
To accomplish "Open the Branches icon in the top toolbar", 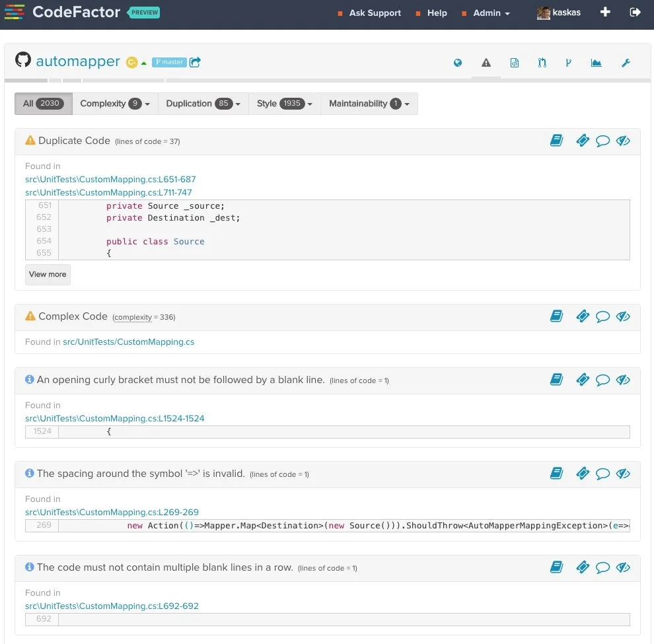I will click(x=569, y=63).
